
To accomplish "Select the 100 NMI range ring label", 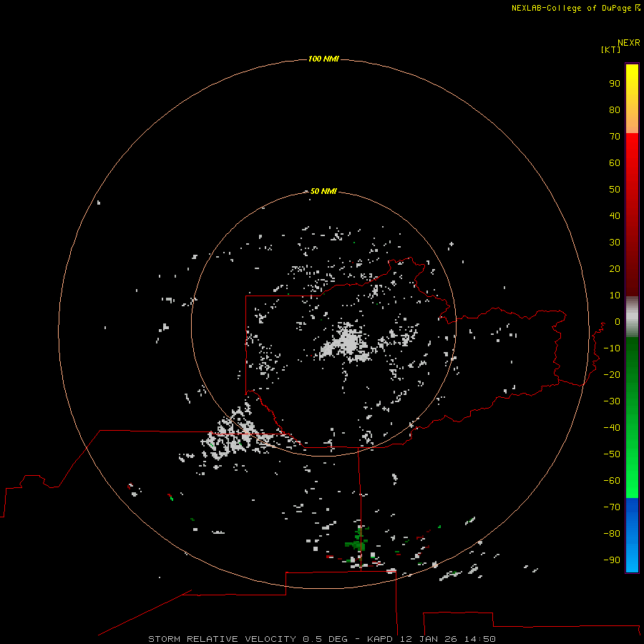I will pyautogui.click(x=323, y=59).
